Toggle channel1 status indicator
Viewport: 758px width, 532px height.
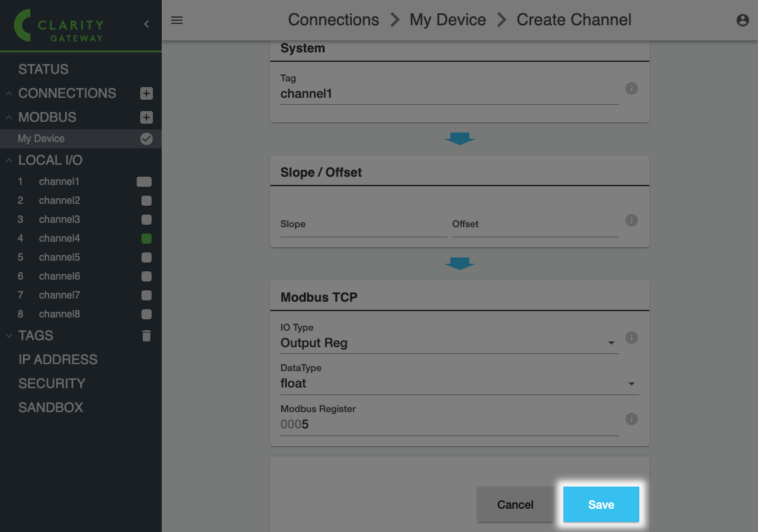click(144, 182)
